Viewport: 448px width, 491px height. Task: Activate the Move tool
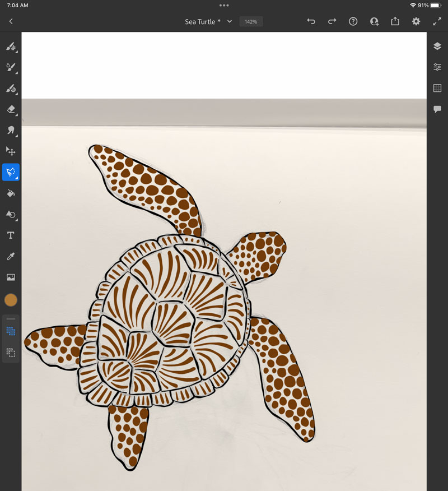point(11,151)
